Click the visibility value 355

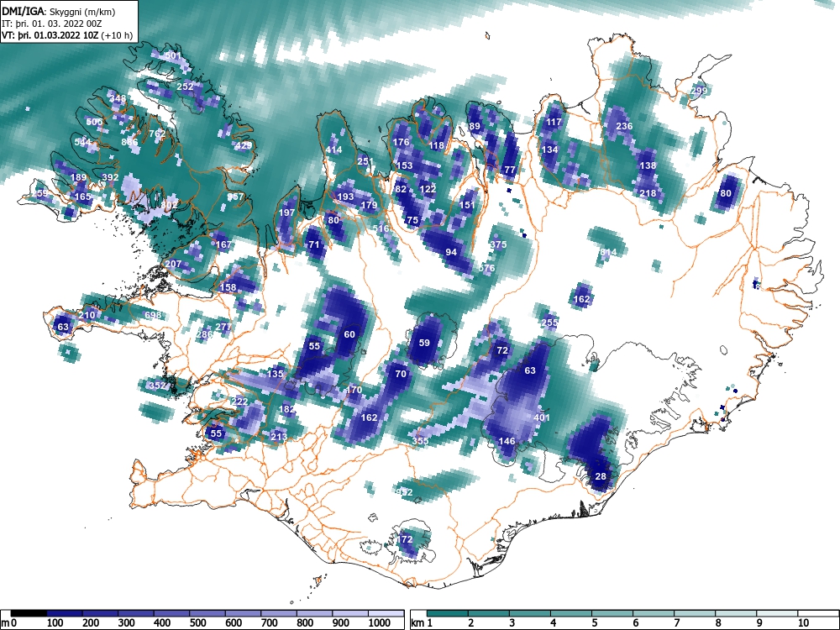(x=421, y=441)
